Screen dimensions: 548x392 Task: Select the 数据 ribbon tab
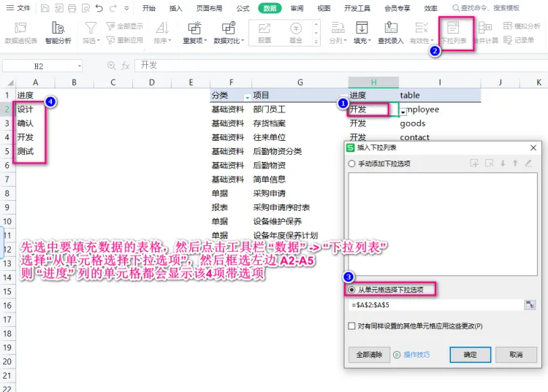270,8
